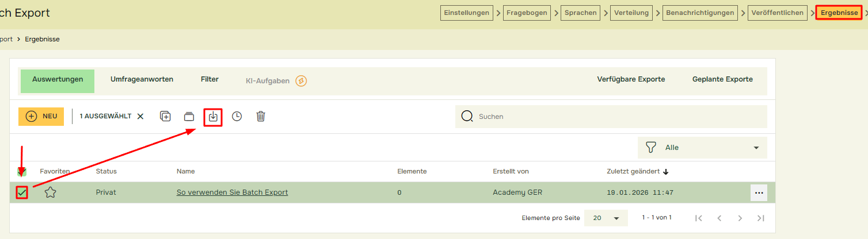Click the NEU button

pos(41,116)
